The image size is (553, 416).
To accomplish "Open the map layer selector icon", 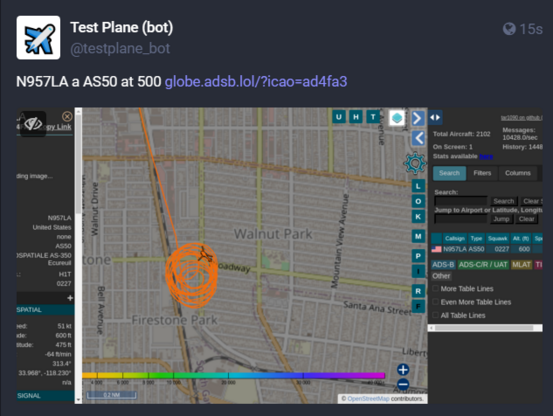I will coord(397,118).
